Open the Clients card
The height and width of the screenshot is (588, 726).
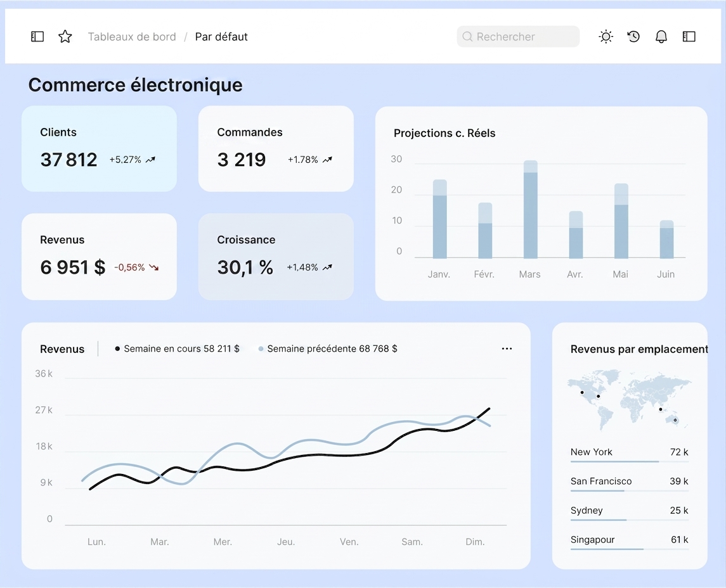99,148
